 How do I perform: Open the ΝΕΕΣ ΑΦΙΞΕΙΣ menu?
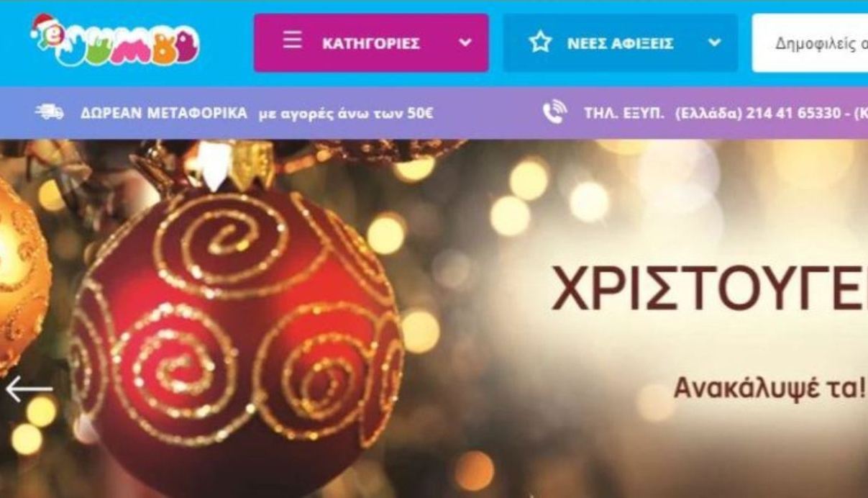(621, 43)
